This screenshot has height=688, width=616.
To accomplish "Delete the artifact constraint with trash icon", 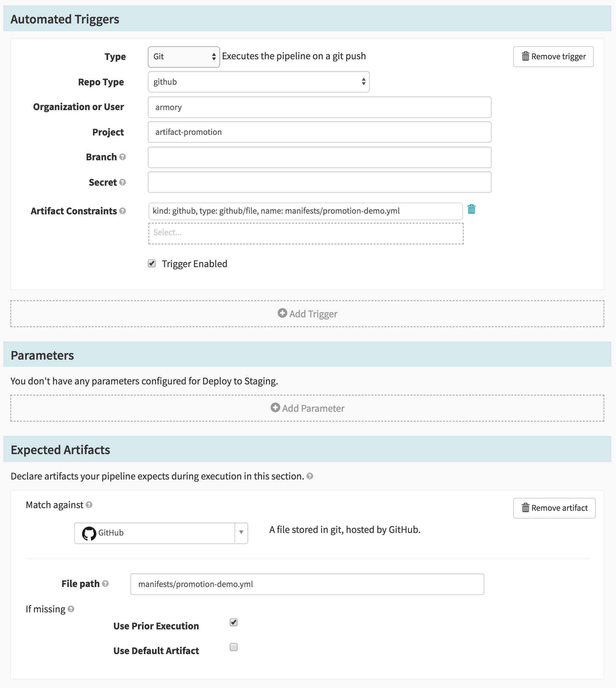I will (471, 209).
